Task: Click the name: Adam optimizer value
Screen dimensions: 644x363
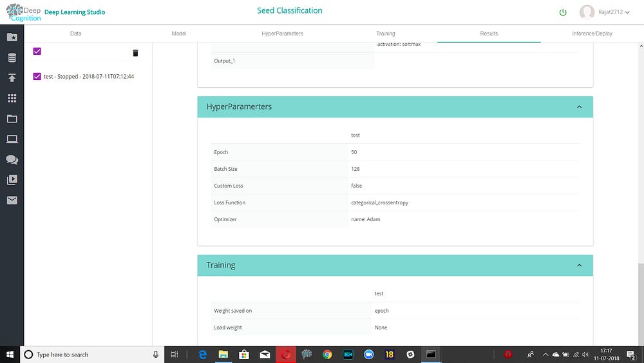Action: pyautogui.click(x=366, y=219)
